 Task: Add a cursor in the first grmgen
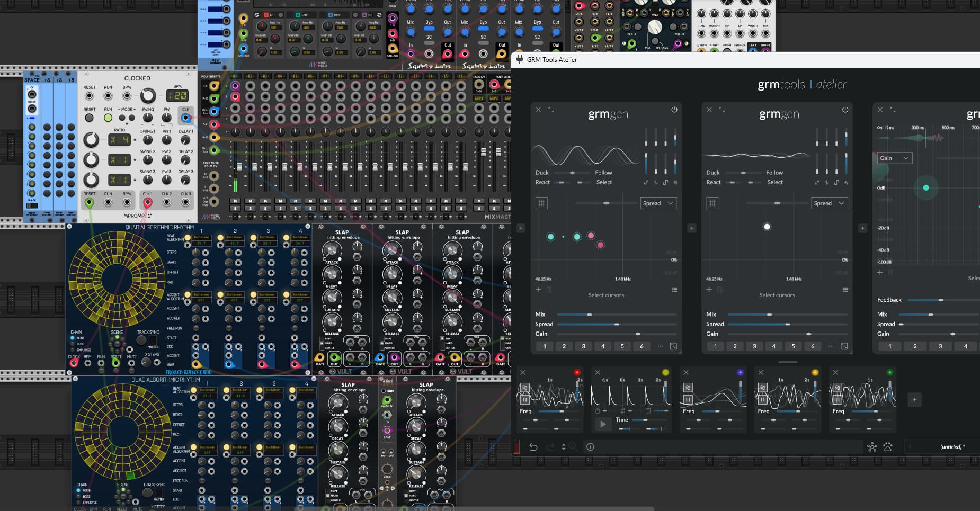pyautogui.click(x=538, y=290)
